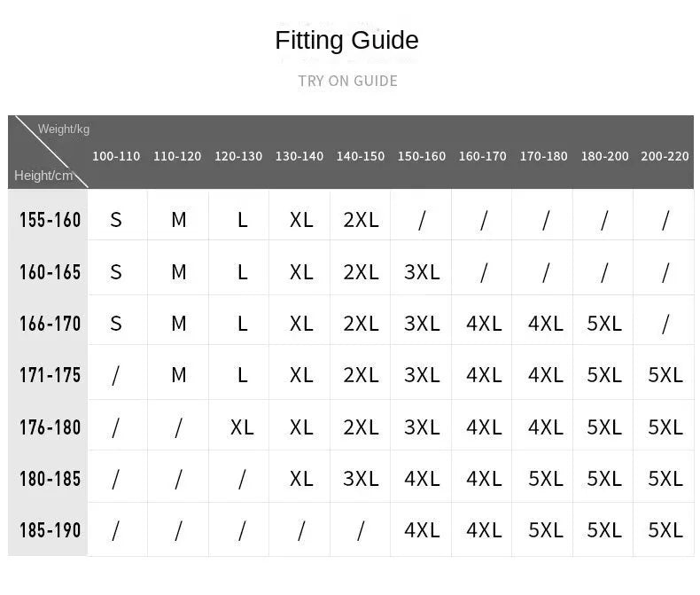Screen dimensions: 700x595
Task: Click the S cell in row 155-160
Action: (x=116, y=220)
